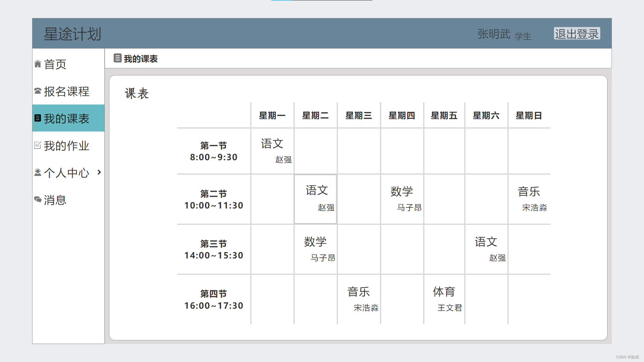644x362 pixels.
Task: Expand the 个人中心 submenu chevron
Action: 99,172
